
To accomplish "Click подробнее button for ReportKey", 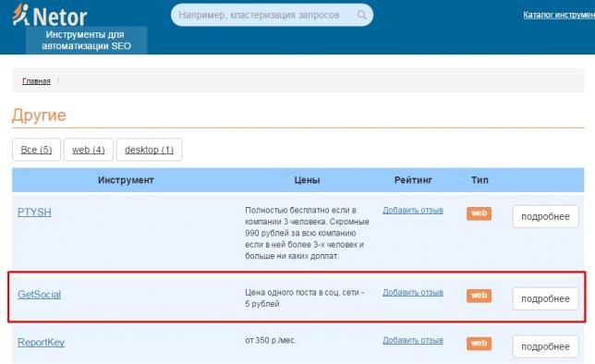I will click(x=545, y=346).
